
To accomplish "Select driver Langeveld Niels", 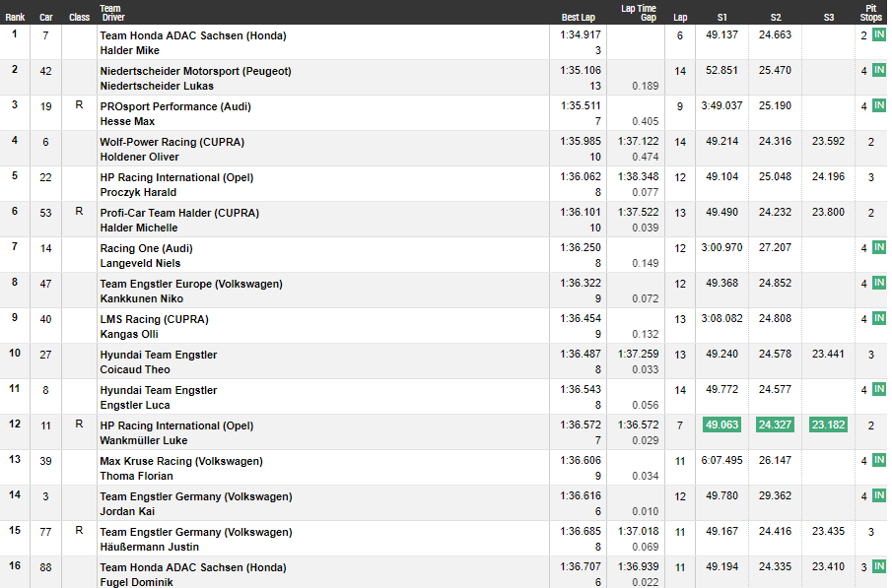I will 141,263.
